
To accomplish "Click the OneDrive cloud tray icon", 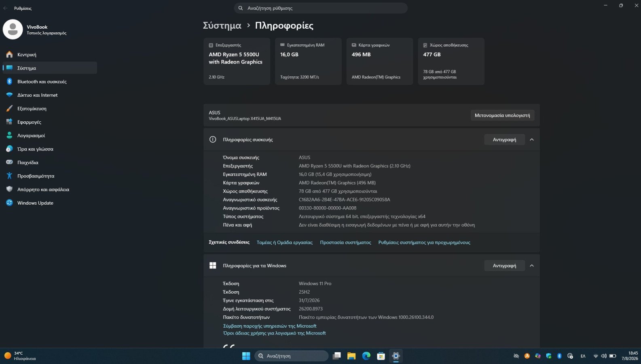I will coord(516,356).
